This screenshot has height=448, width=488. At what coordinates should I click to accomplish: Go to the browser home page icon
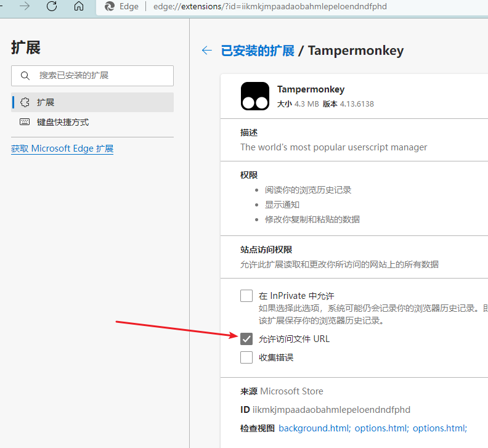(x=78, y=6)
